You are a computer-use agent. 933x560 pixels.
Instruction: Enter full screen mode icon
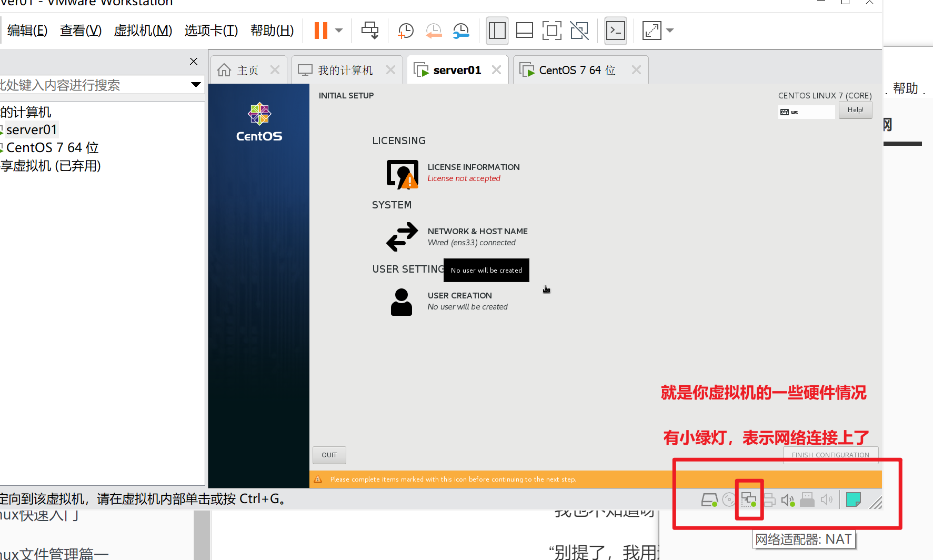[551, 31]
